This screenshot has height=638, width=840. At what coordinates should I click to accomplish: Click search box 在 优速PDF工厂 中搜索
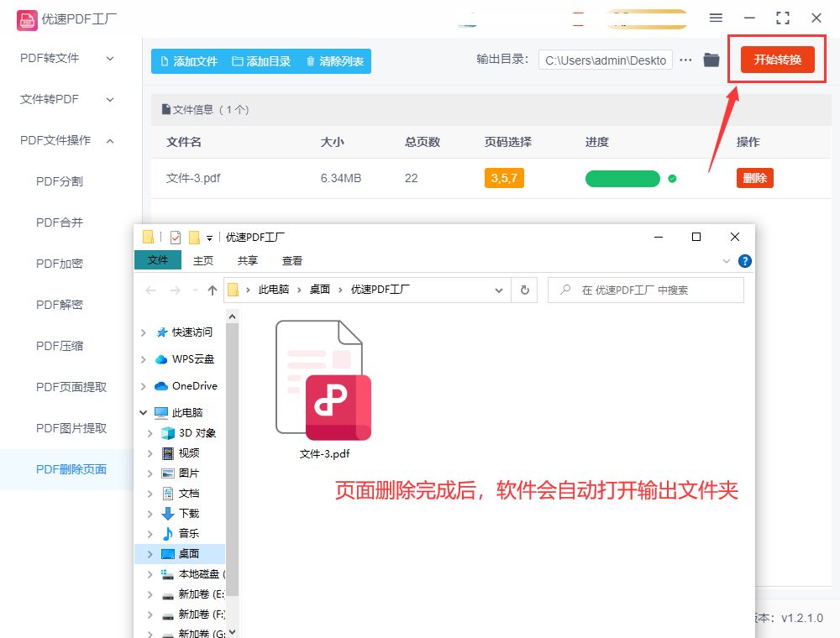pyautogui.click(x=645, y=290)
